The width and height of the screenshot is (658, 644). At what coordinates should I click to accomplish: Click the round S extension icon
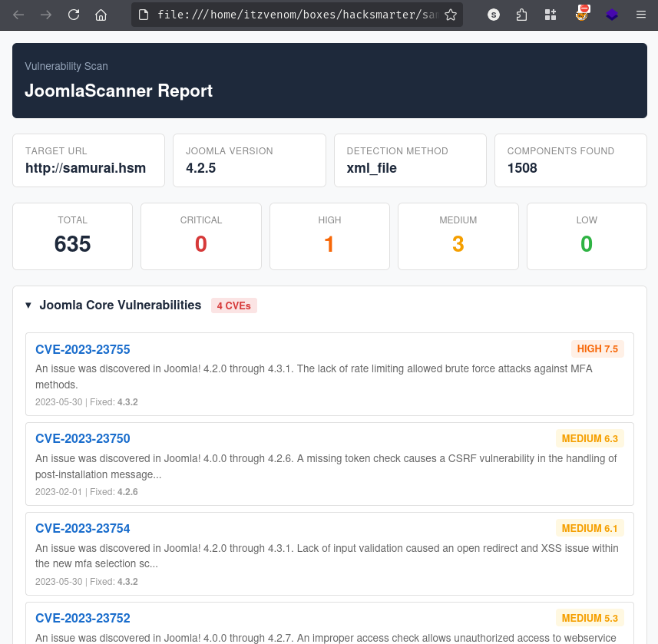(494, 15)
